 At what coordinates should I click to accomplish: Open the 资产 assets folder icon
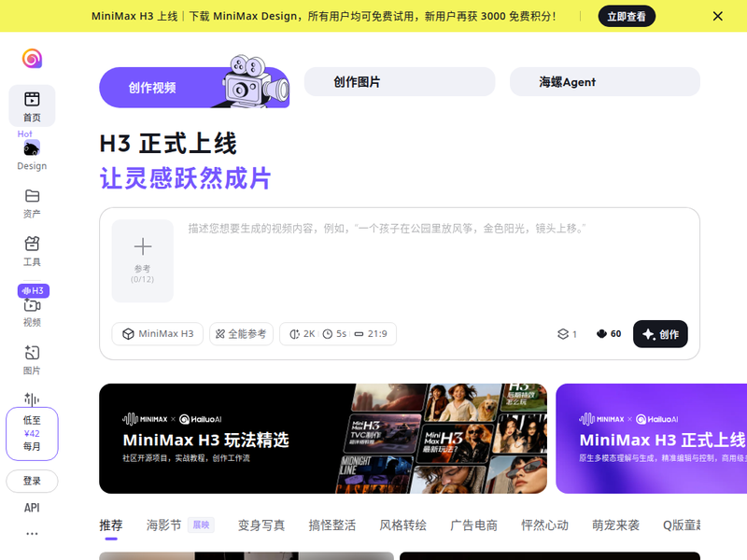coord(32,196)
